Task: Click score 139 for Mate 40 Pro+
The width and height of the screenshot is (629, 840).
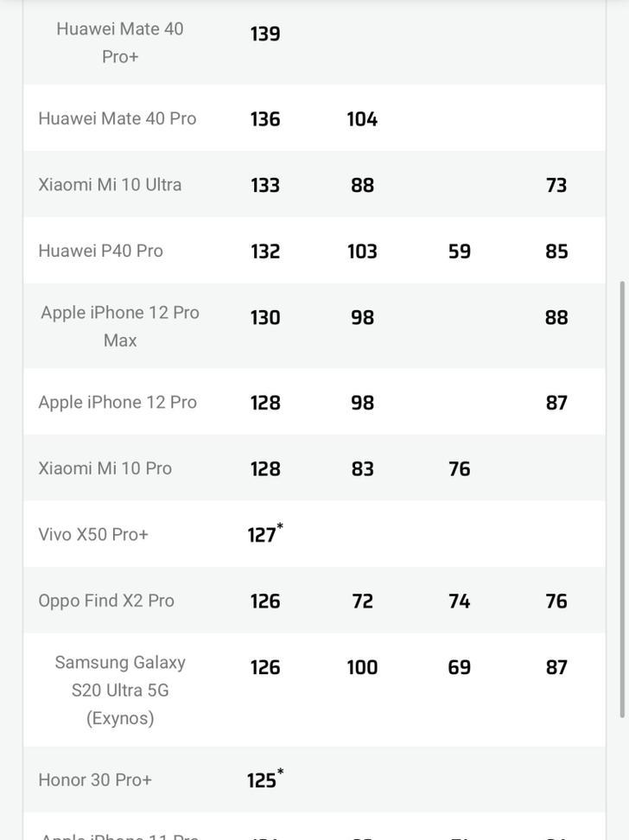Action: pos(265,34)
